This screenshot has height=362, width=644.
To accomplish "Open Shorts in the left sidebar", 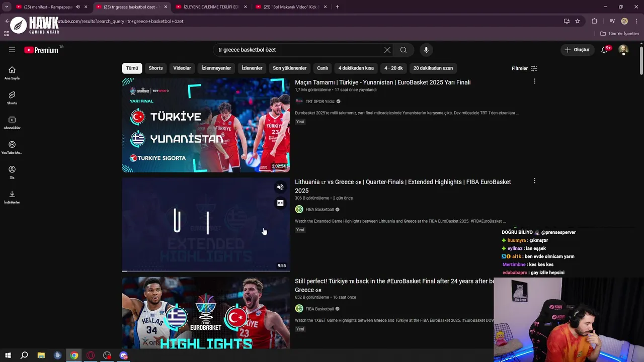I will pos(12,98).
